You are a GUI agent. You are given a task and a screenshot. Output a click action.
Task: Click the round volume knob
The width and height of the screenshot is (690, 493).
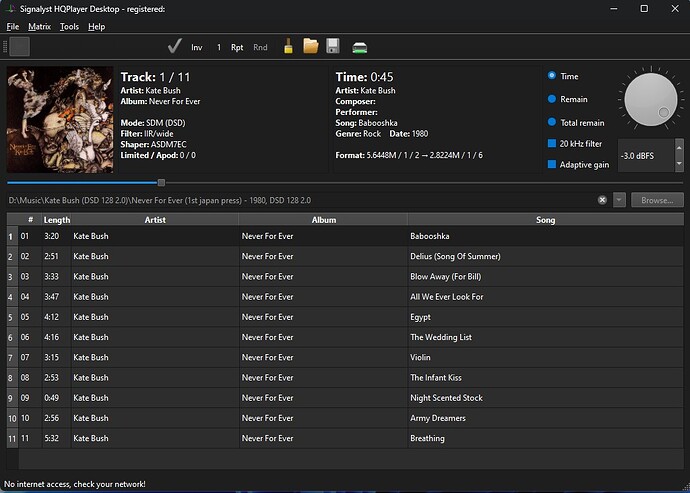tap(650, 99)
